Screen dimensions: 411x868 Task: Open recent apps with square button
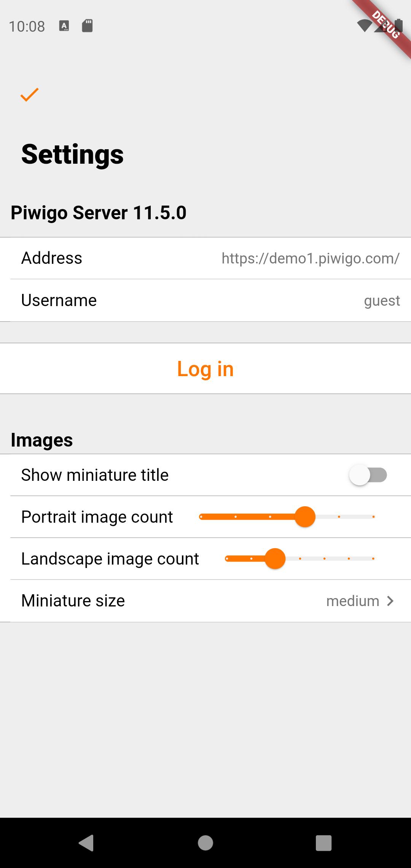[324, 842]
